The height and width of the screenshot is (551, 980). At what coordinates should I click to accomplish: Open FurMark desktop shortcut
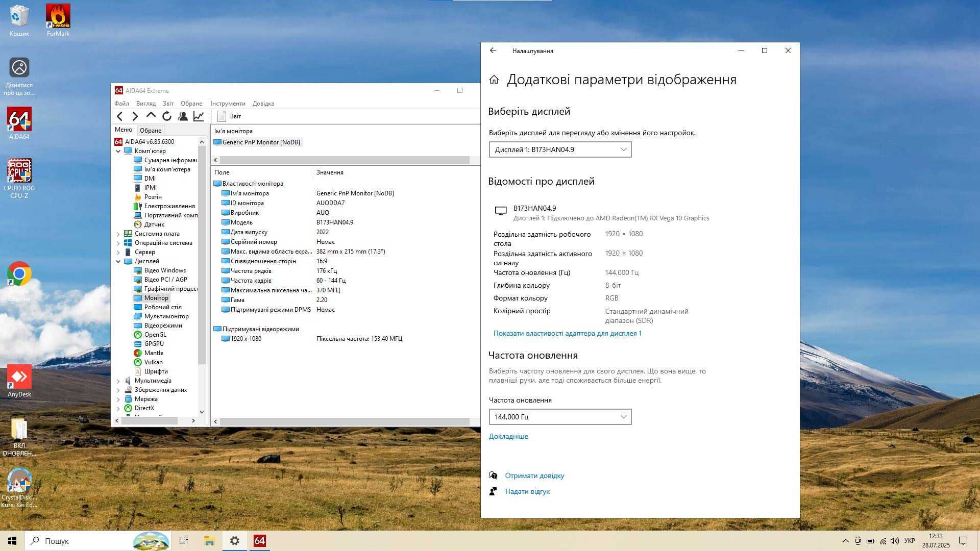tap(58, 20)
